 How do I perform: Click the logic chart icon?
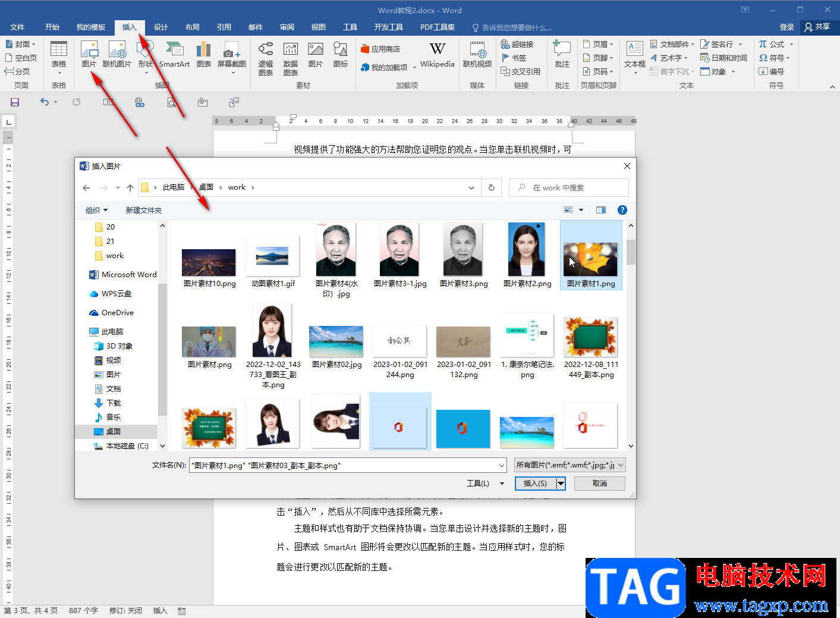pos(266,59)
